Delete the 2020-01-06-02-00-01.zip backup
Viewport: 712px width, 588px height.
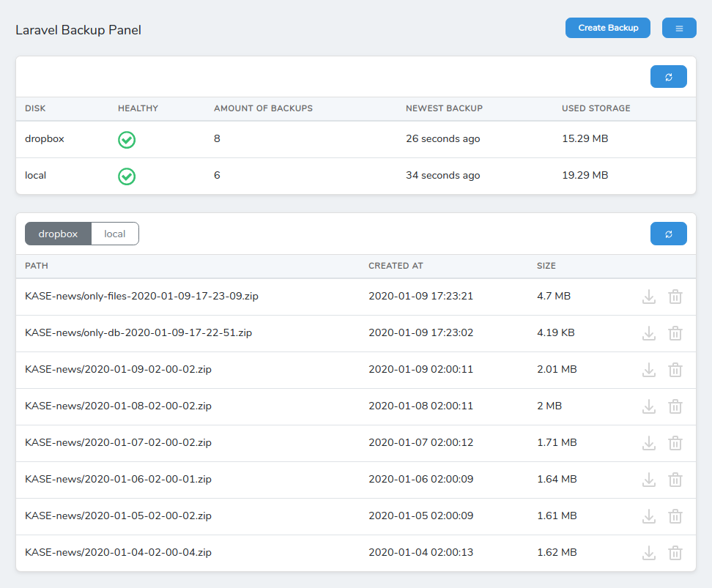(x=675, y=480)
